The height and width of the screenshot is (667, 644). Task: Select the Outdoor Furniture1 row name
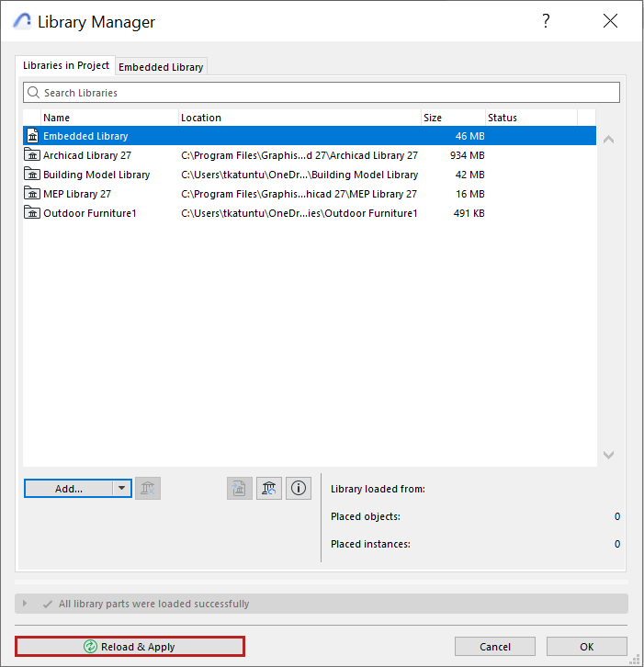(x=90, y=213)
